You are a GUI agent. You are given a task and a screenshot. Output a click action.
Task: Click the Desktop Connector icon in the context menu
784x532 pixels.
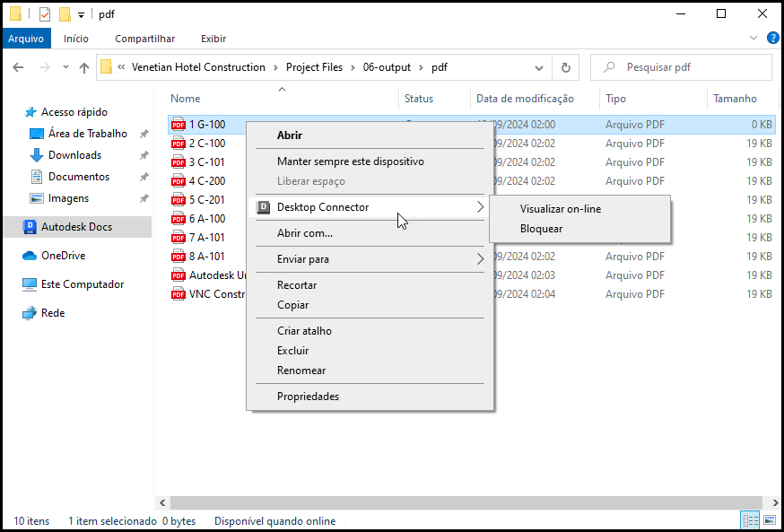[x=263, y=207]
